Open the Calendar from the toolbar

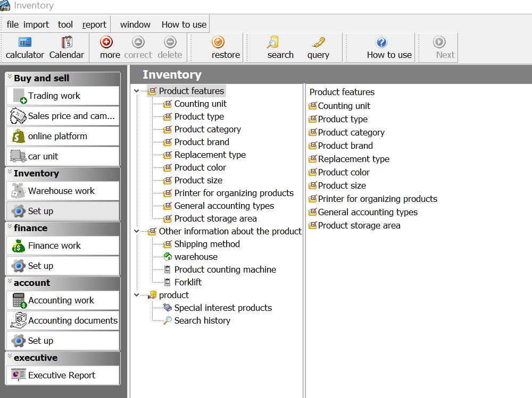[66, 43]
